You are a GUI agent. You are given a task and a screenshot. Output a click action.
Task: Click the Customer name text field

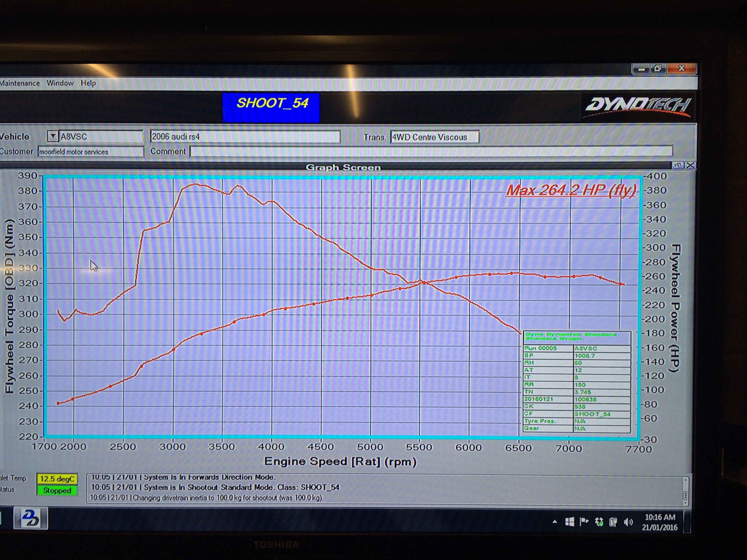coord(90,152)
